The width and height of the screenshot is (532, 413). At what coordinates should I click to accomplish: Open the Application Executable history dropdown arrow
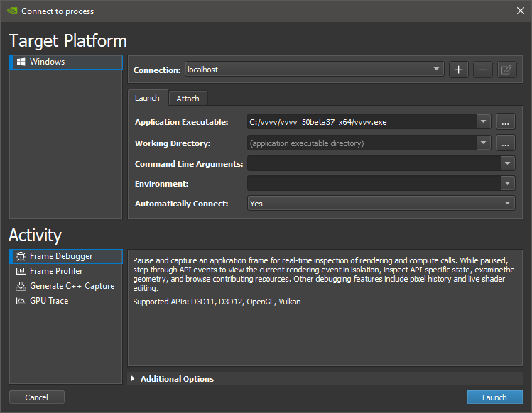[x=484, y=122]
